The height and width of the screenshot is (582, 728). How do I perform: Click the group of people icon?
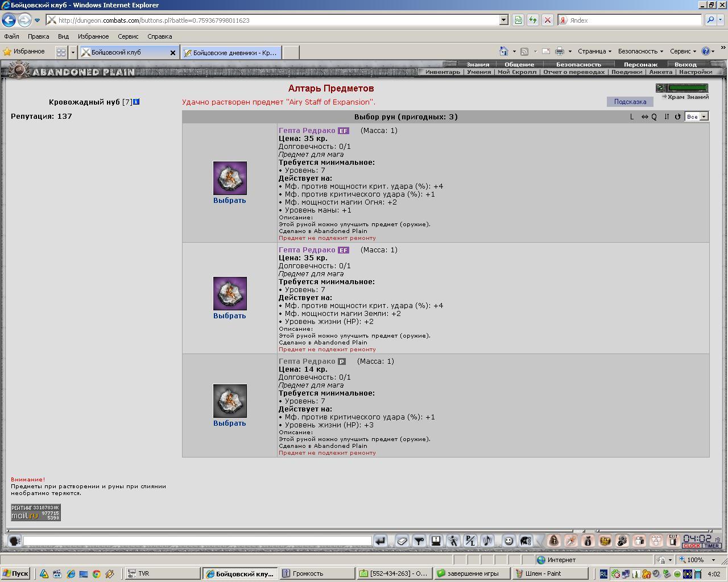point(656,541)
